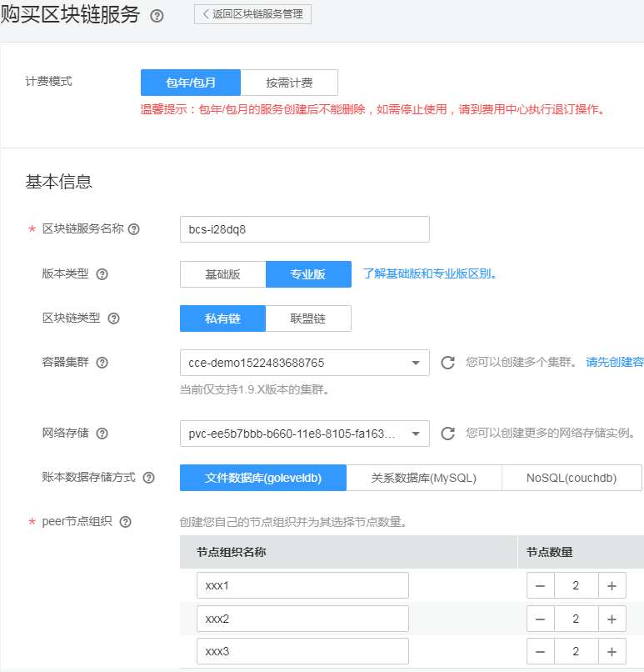Viewport: 644px width, 672px height.
Task: Open 了解基础版和专业版区别 link
Action: coord(430,273)
